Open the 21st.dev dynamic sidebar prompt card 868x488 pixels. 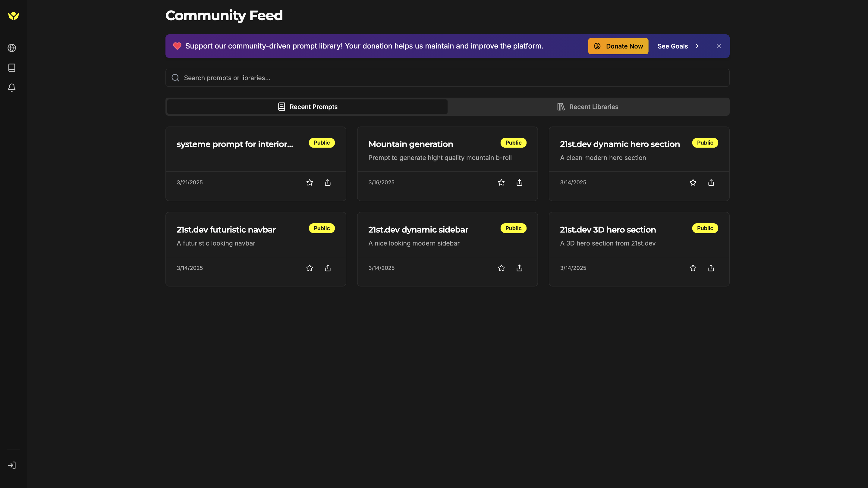click(x=418, y=230)
